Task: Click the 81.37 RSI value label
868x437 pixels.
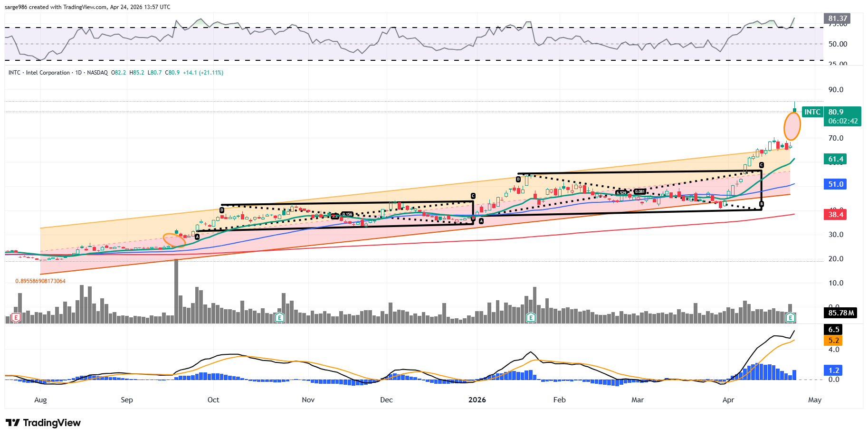Action: point(837,19)
